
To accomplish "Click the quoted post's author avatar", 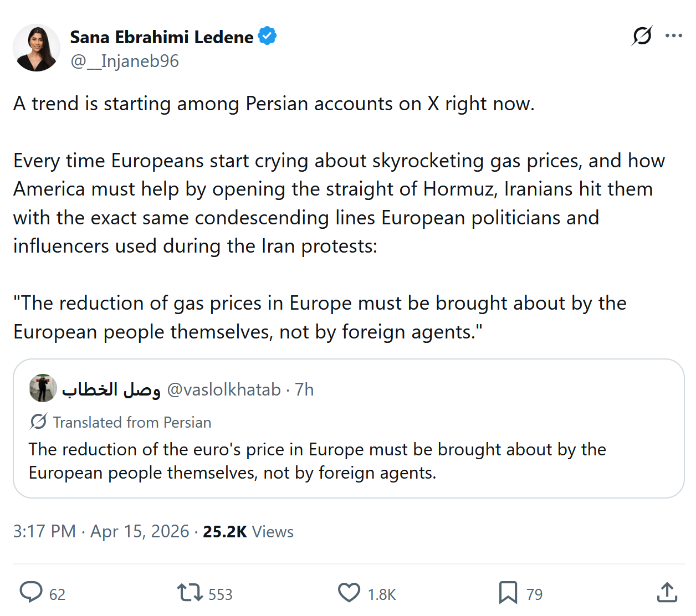I will [43, 388].
